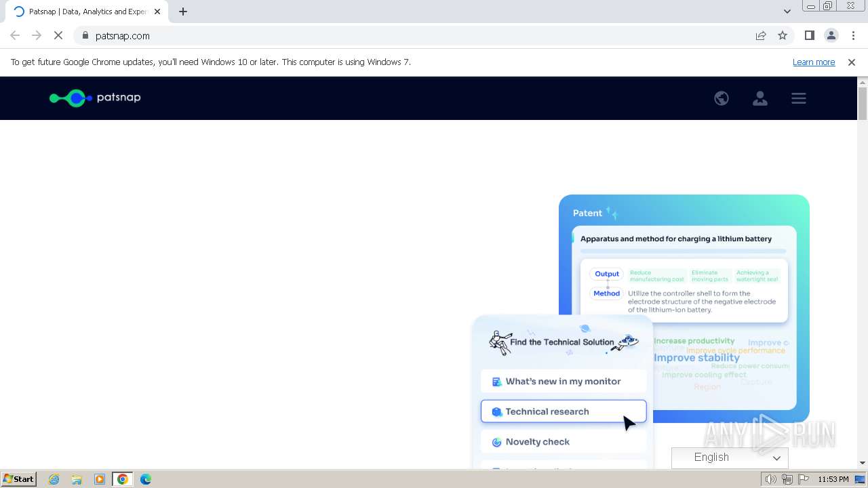Open Microsoft Edge from taskbar
The height and width of the screenshot is (488, 868).
[146, 479]
